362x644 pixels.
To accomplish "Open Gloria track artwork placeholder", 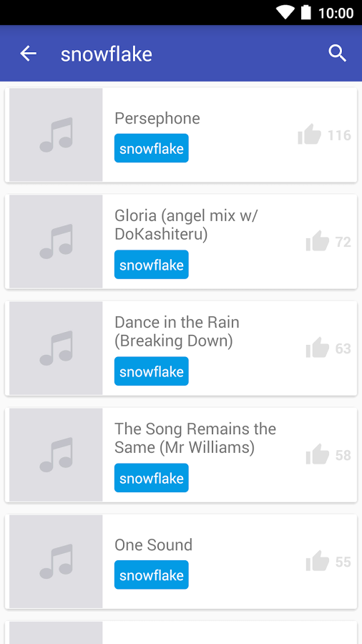I will [x=56, y=242].
